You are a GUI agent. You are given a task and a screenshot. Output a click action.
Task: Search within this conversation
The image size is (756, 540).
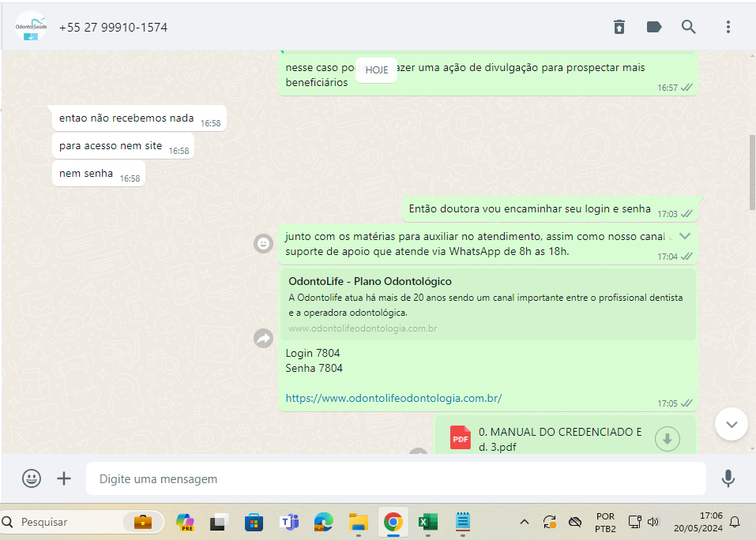click(x=689, y=27)
